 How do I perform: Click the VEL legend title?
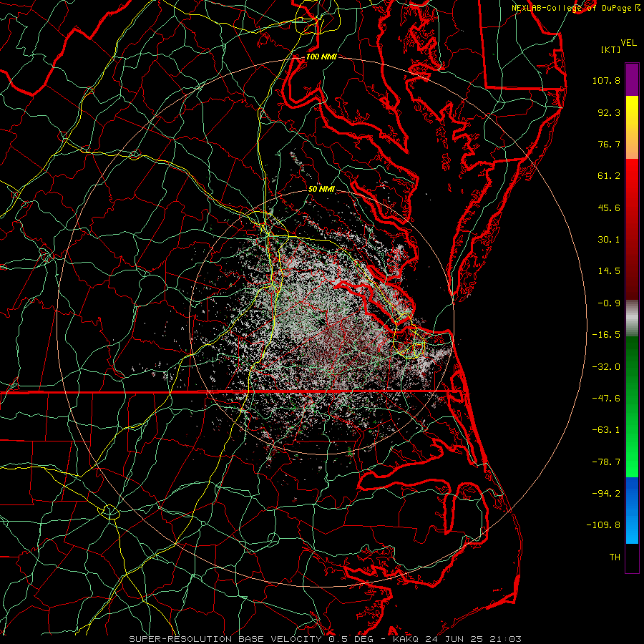629,43
